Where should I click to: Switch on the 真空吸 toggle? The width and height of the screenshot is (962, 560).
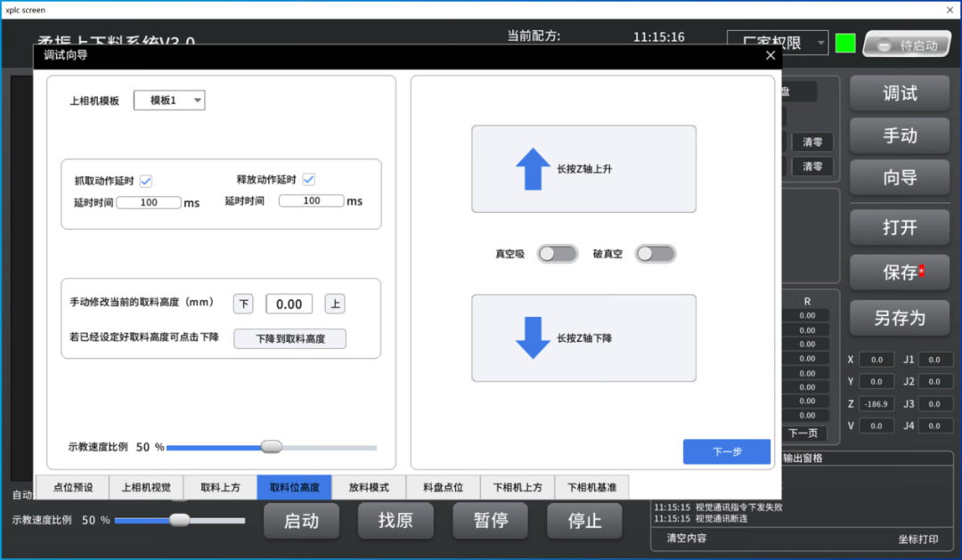(x=557, y=254)
